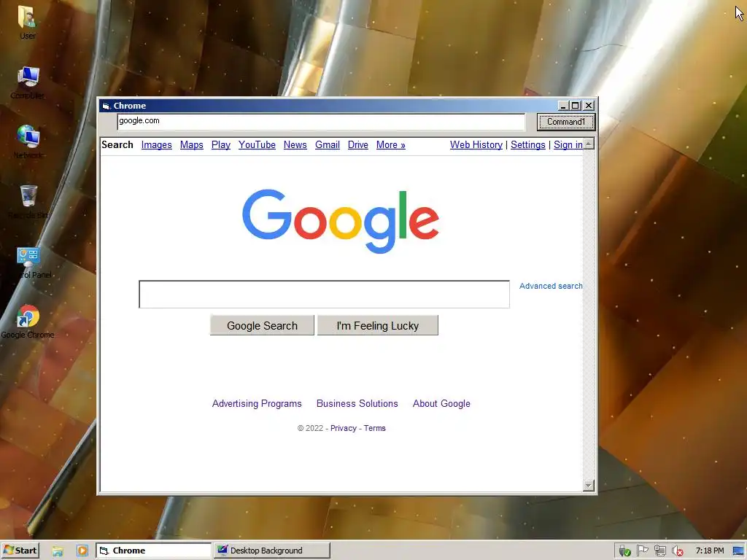Switch to the Chrome taskbar button
This screenshot has width=747, height=560.
pos(153,551)
